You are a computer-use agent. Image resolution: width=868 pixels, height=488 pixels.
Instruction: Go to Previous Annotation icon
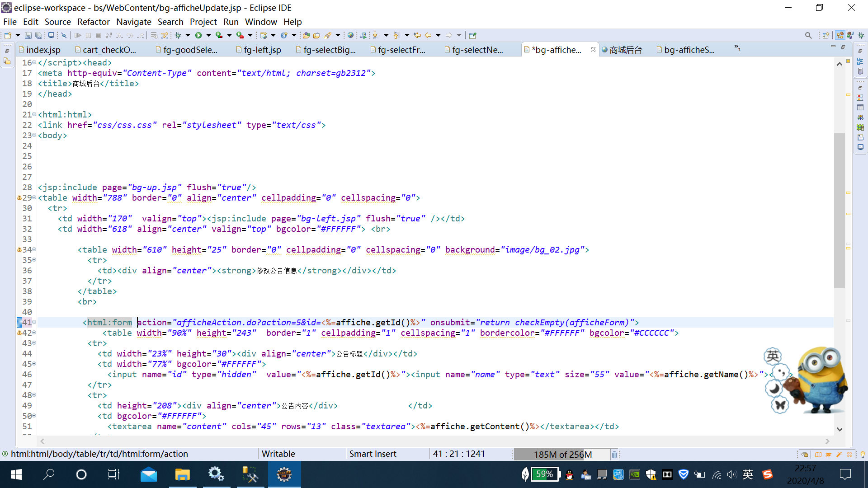click(x=396, y=35)
